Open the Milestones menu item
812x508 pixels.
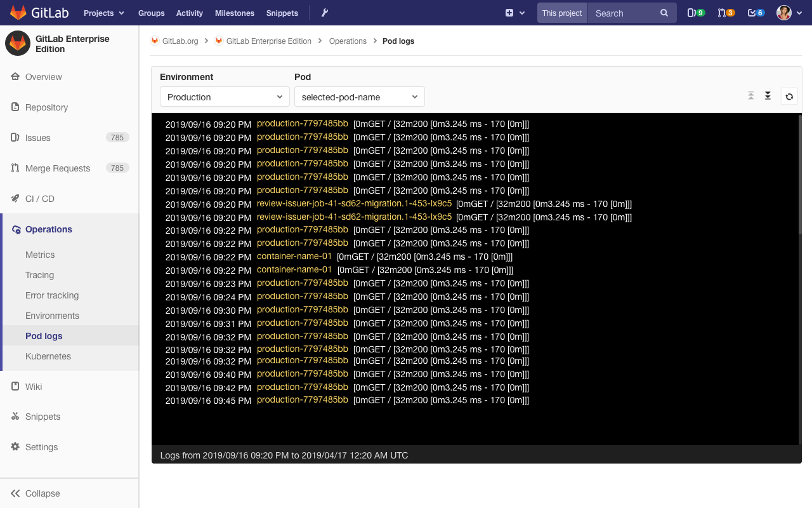pyautogui.click(x=235, y=13)
